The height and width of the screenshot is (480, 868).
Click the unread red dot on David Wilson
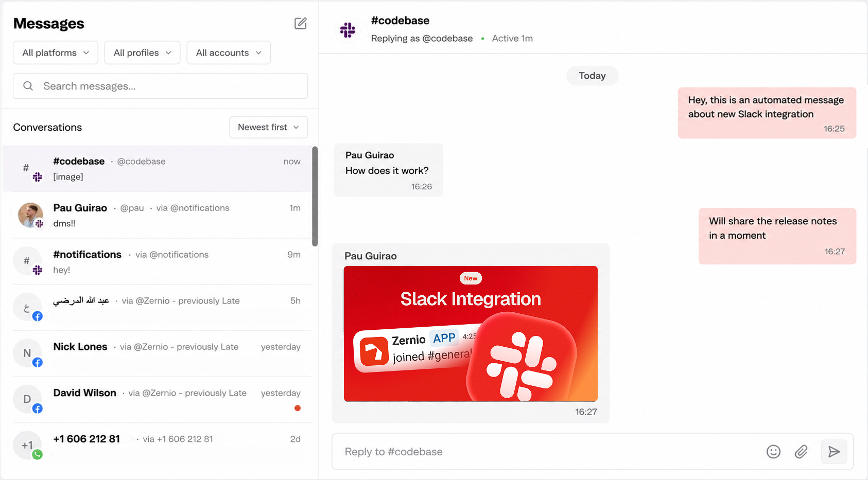click(298, 408)
